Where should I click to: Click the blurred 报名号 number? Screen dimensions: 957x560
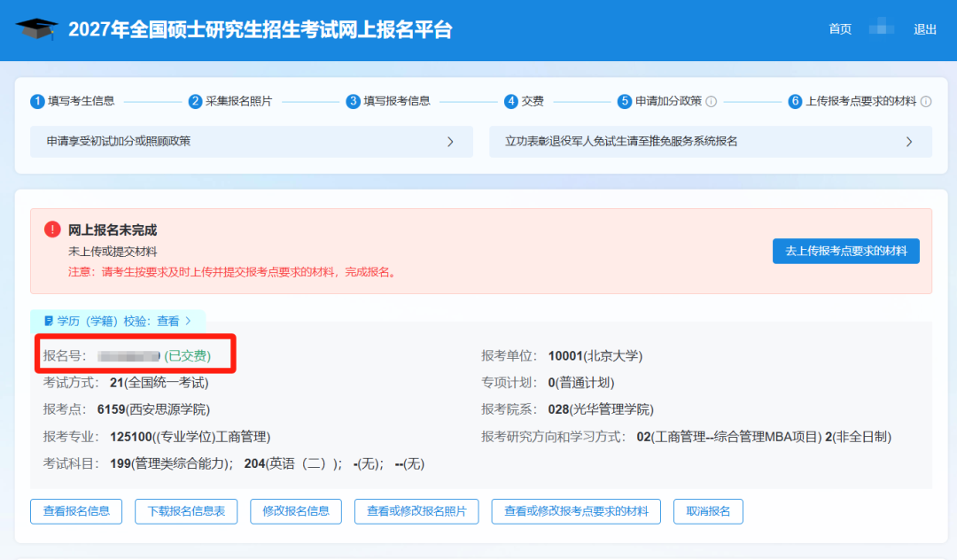pyautogui.click(x=128, y=356)
